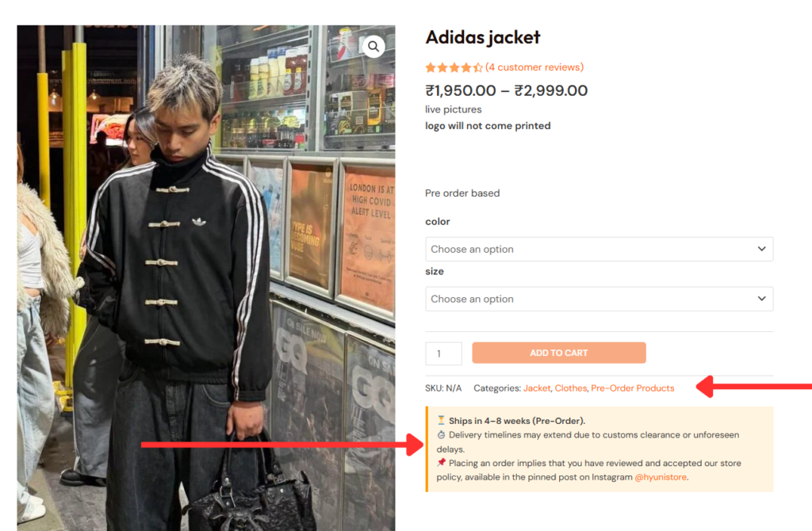Click the stopwatch icon beside Delivery timelines
The height and width of the screenshot is (531, 812).
pos(441,435)
